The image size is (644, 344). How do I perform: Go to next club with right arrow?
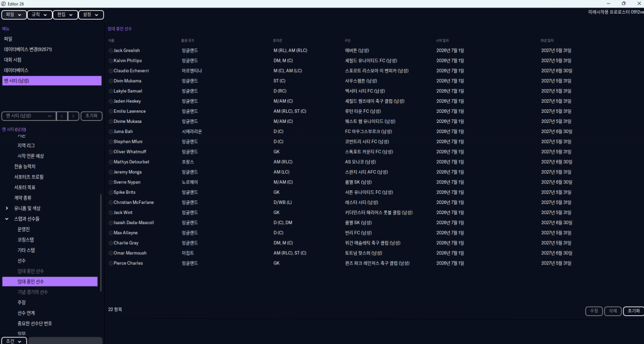pyautogui.click(x=73, y=116)
